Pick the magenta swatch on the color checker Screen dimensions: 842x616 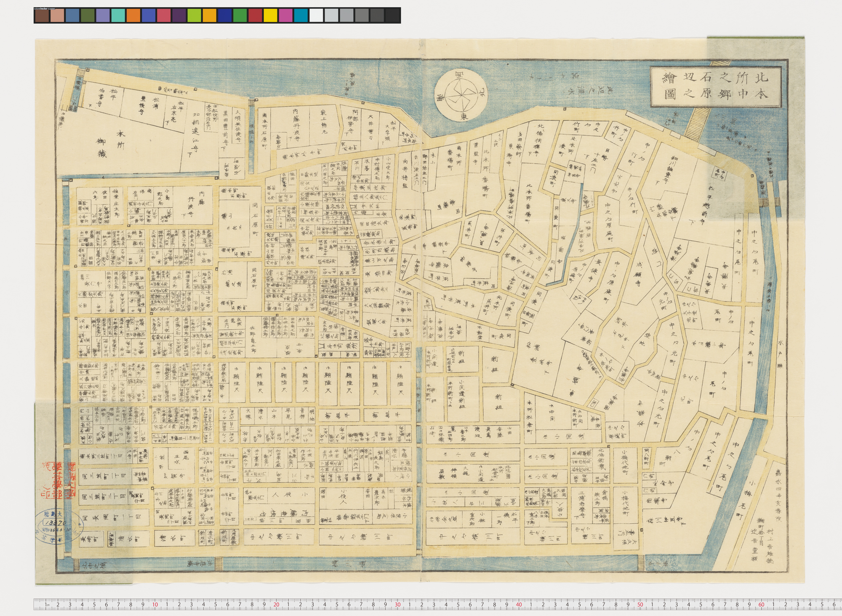[x=285, y=16]
